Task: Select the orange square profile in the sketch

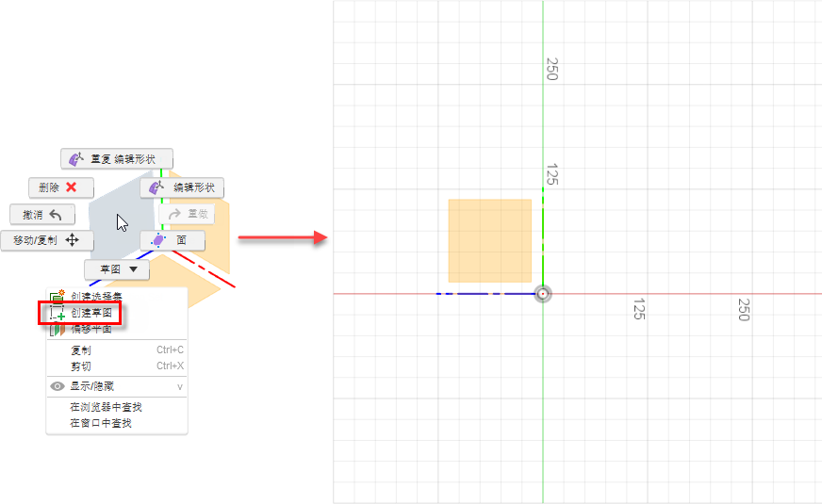Action: (x=489, y=240)
